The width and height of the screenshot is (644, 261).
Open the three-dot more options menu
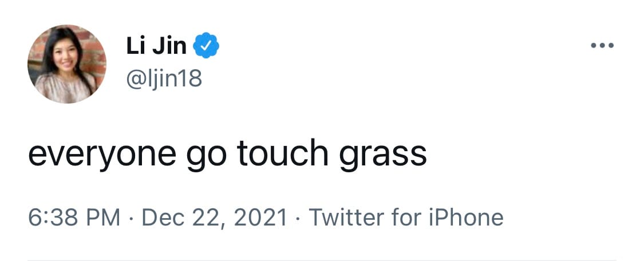click(x=602, y=46)
